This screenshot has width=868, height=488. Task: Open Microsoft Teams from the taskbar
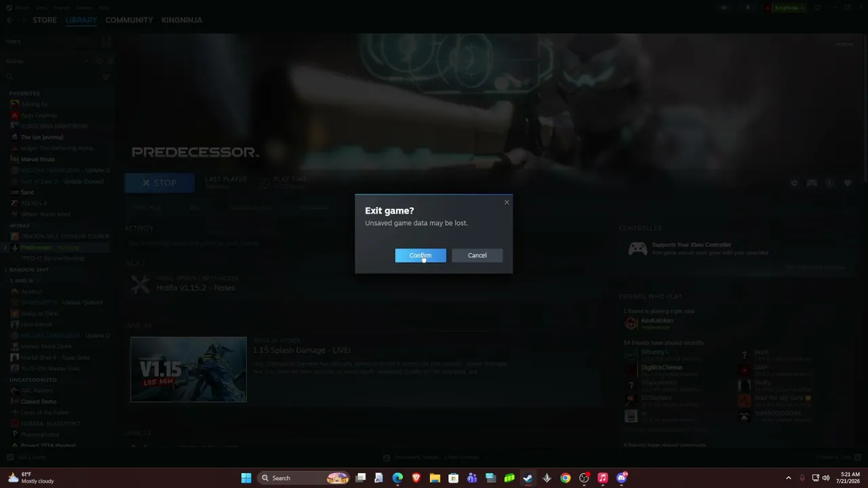pos(472,478)
